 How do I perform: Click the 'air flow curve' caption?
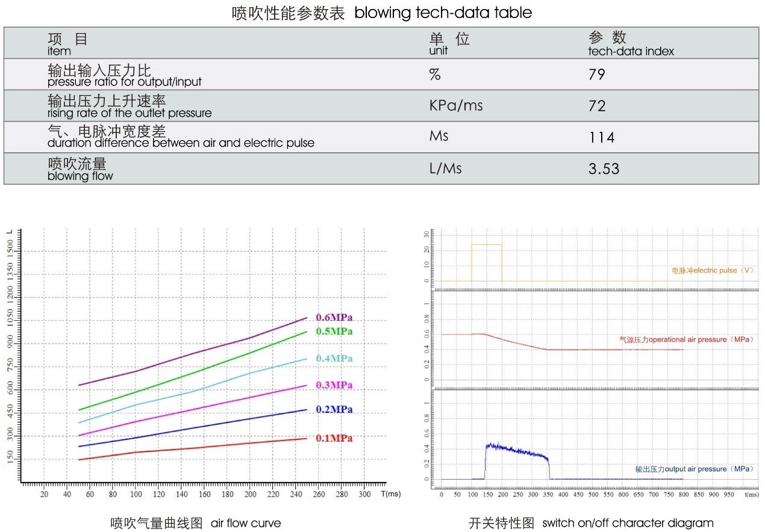tap(246, 522)
